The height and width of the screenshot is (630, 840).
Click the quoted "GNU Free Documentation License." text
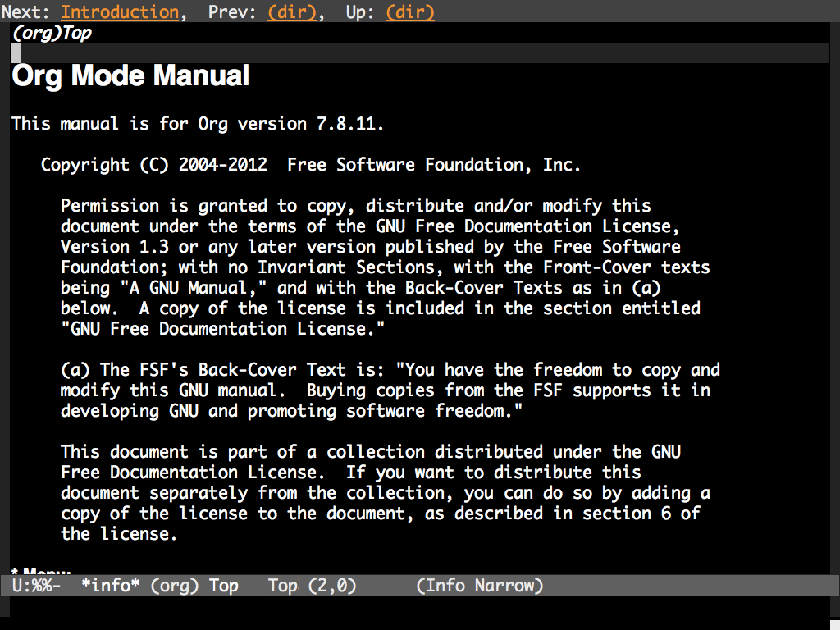pos(223,329)
